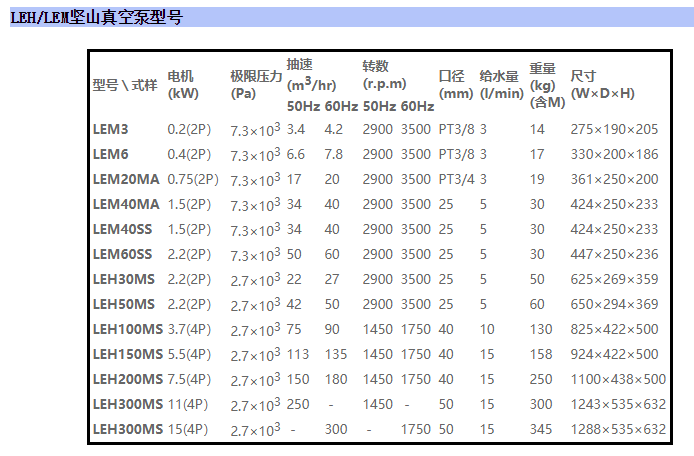Click the 电机 (kW) column header
Image resolution: width=694 pixels, height=456 pixels.
coord(181,85)
